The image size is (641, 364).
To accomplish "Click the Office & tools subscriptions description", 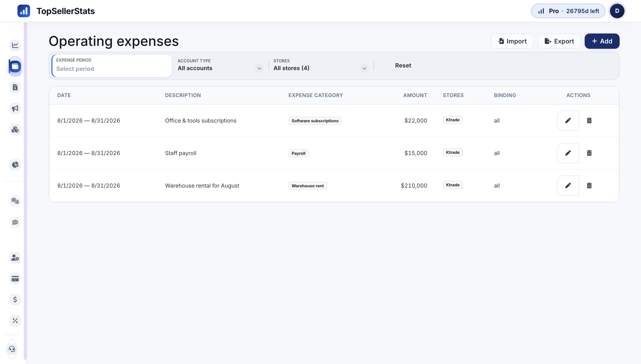I will pyautogui.click(x=201, y=121).
